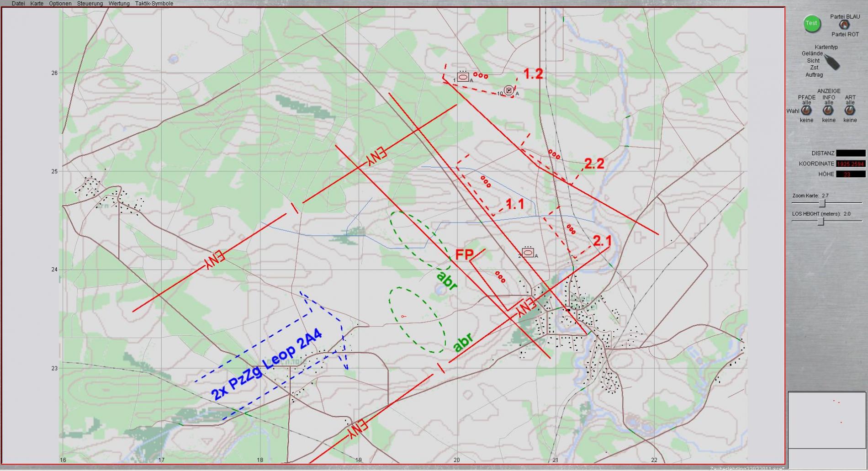
Task: Turn the Kartentyp selector knob
Action: click(832, 62)
